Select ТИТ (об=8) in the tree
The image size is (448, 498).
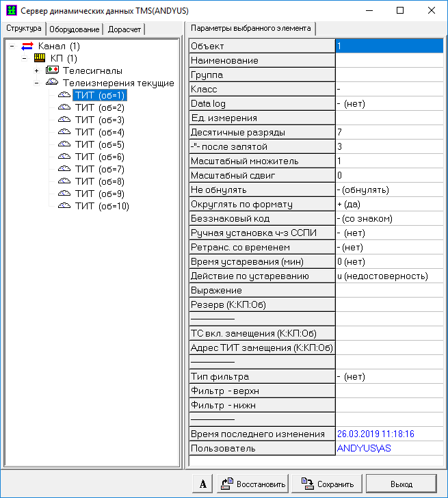point(99,181)
